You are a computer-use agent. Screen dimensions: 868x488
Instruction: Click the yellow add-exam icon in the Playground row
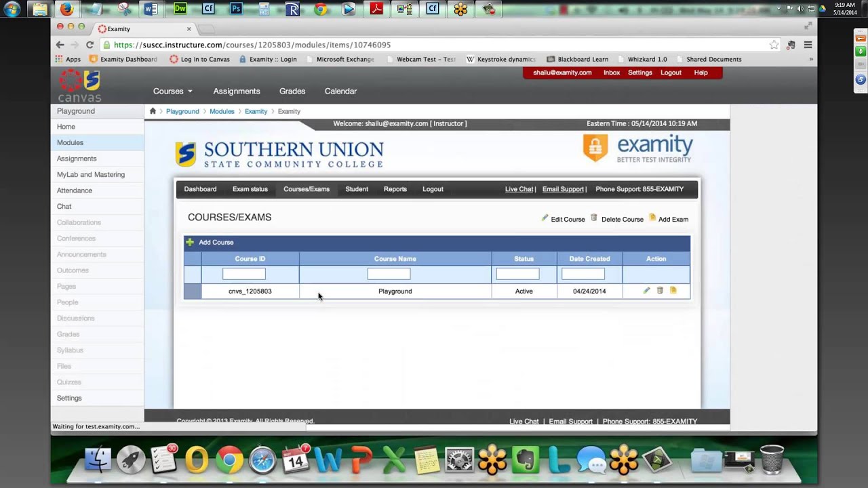[673, 291]
